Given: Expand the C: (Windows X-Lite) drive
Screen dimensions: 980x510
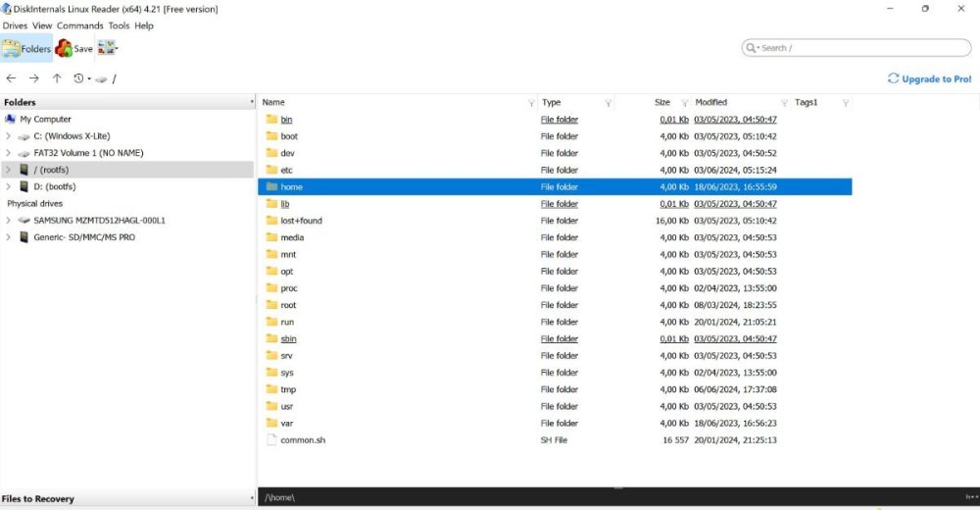Looking at the screenshot, I should [8, 135].
